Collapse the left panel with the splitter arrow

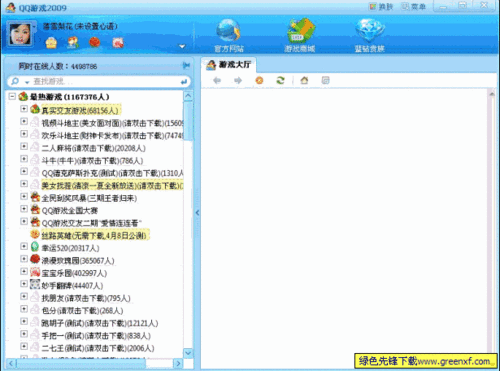(197, 212)
